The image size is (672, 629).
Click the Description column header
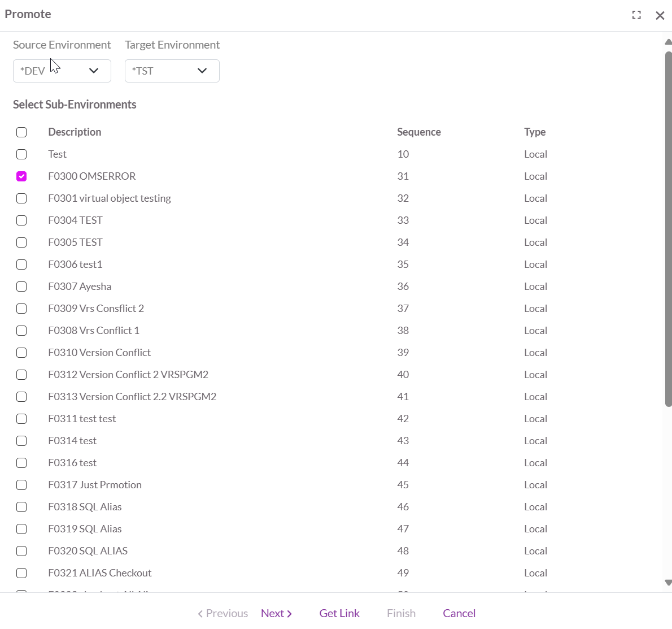[x=75, y=132]
